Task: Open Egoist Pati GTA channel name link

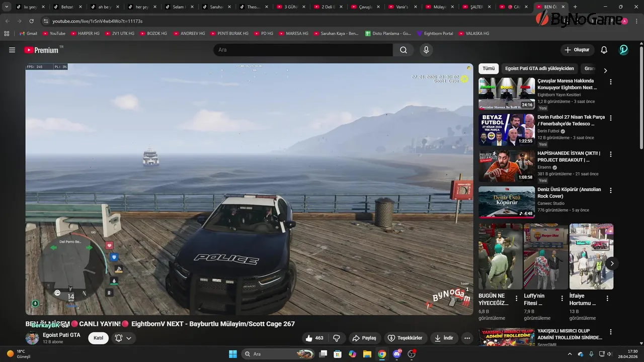Action: (61, 335)
